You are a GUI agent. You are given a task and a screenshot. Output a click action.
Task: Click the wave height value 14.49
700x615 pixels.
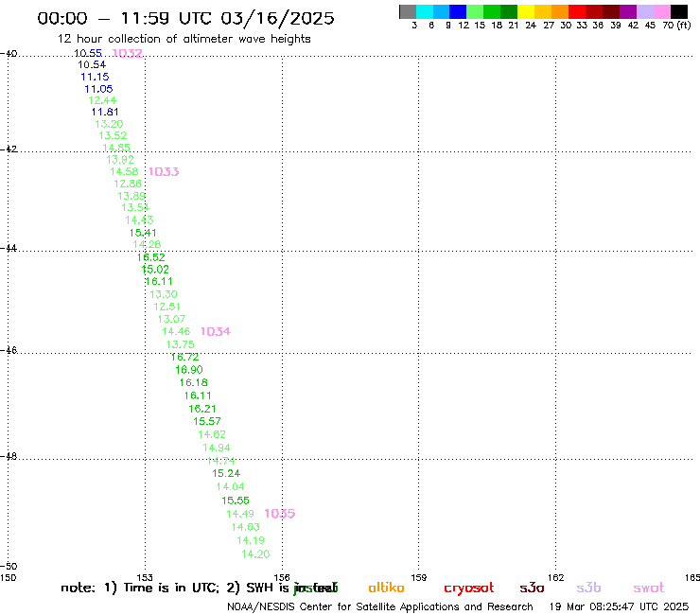click(x=240, y=514)
